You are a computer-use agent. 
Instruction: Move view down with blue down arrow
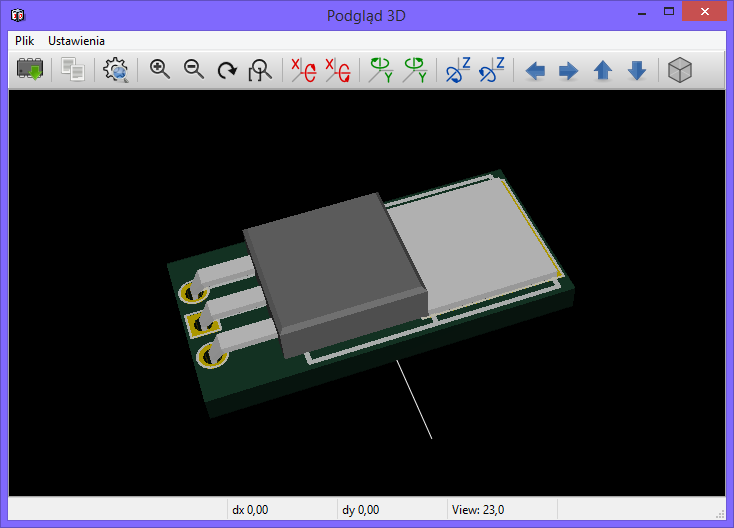pyautogui.click(x=637, y=71)
